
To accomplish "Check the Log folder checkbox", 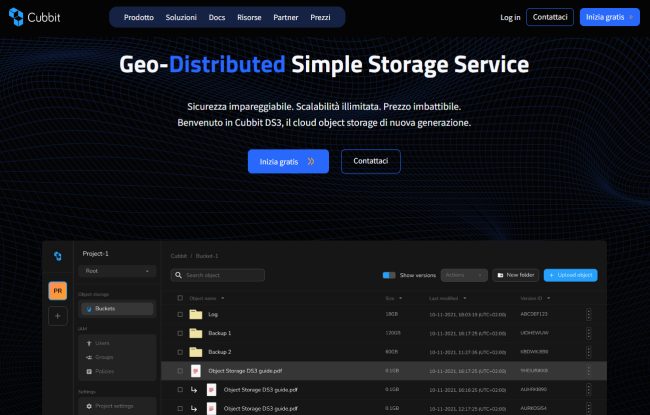I will [x=180, y=315].
